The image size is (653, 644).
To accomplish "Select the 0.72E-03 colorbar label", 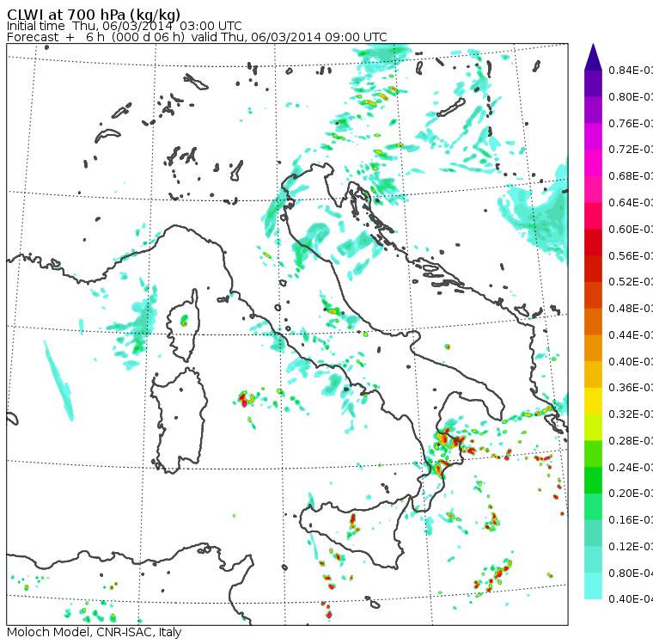I will click(x=631, y=150).
